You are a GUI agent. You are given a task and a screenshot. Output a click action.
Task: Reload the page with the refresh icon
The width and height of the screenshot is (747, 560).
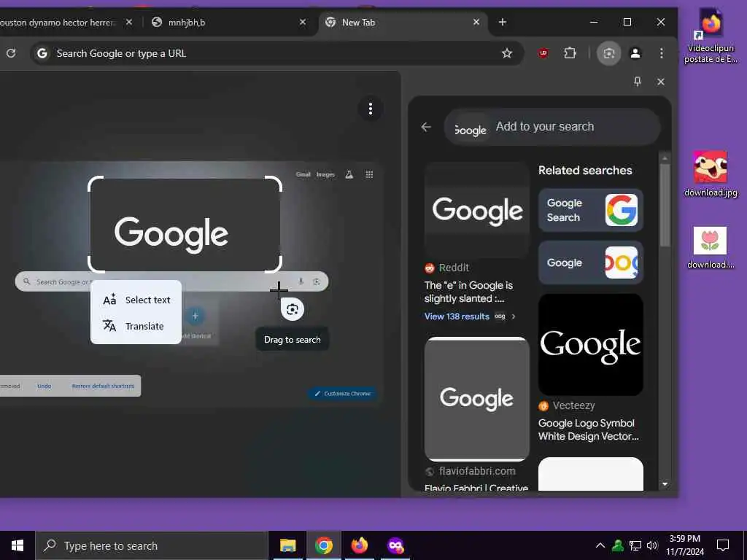[11, 52]
